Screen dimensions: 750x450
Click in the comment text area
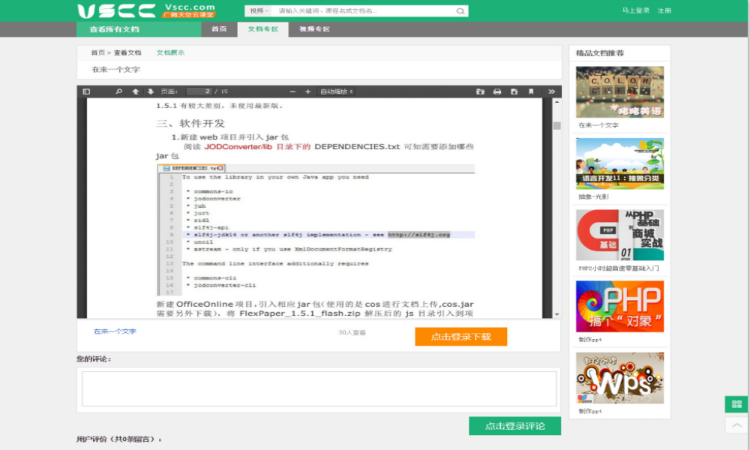click(x=319, y=389)
